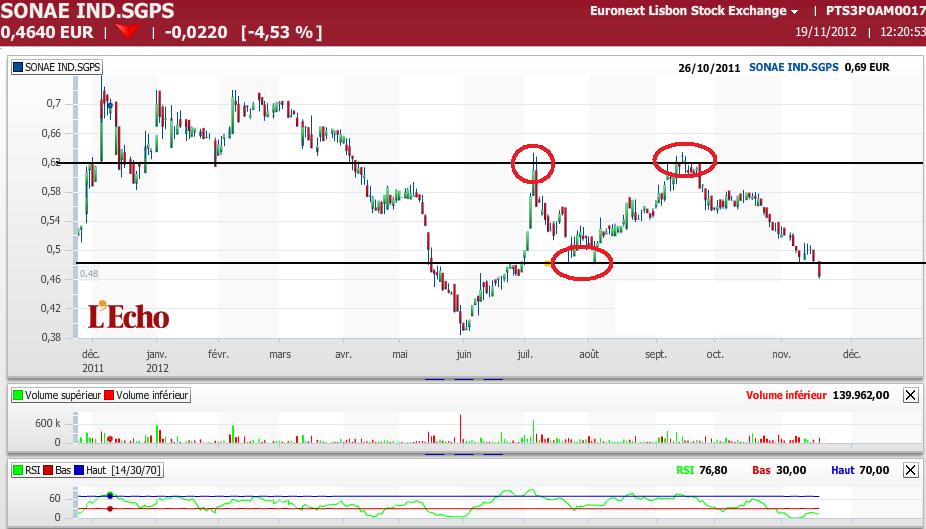This screenshot has height=529, width=926.
Task: Click the red marker dot on RSI chart
Action: click(x=110, y=508)
